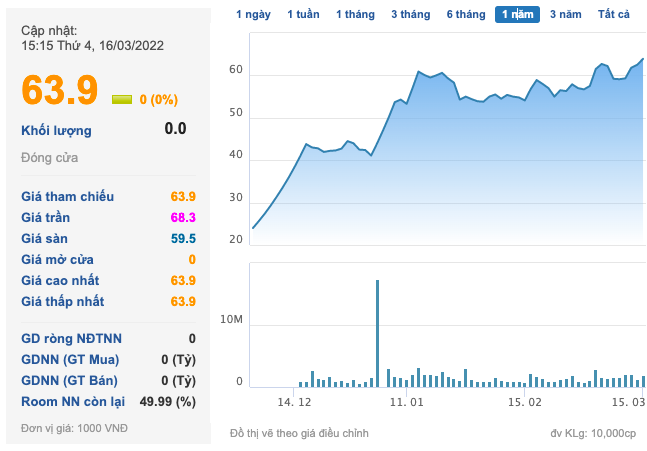Show the '1 tháng' chart period
Image resolution: width=647 pixels, height=451 pixels.
[x=355, y=14]
